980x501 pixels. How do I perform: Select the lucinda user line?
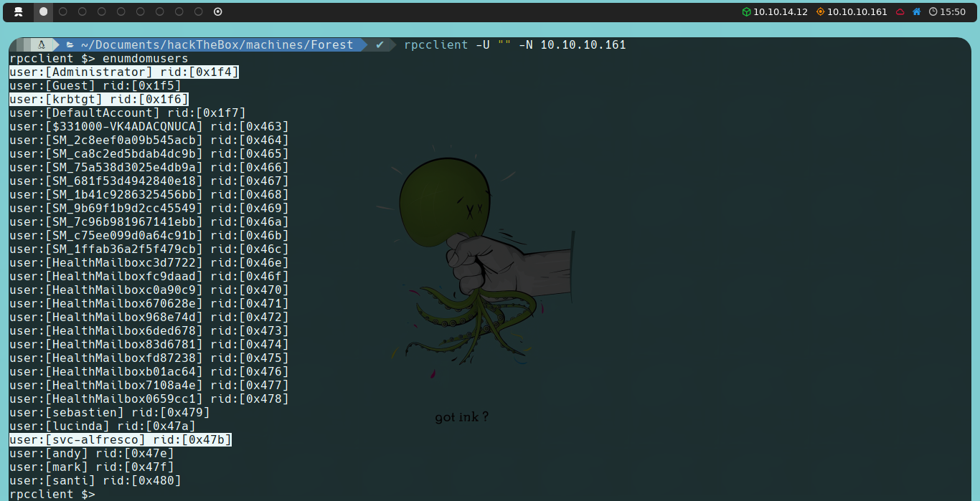pos(103,426)
